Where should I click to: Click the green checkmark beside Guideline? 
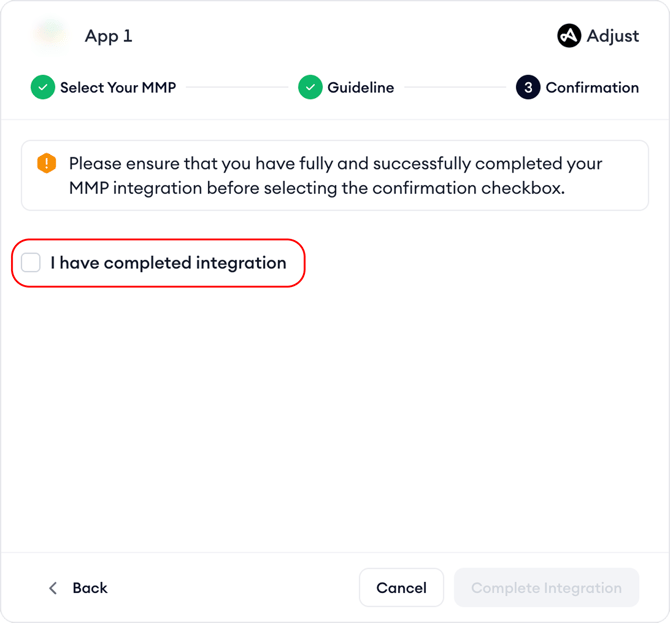[x=310, y=87]
